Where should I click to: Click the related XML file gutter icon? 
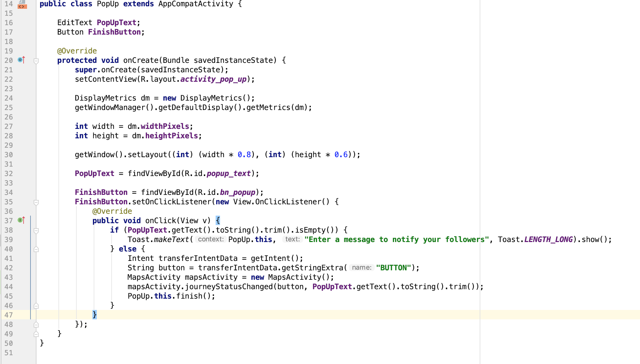(x=22, y=5)
